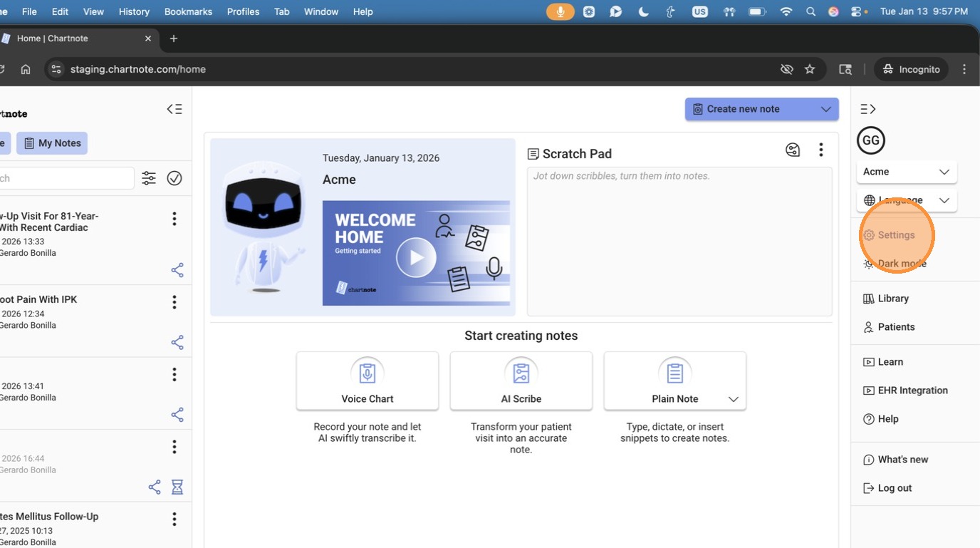The width and height of the screenshot is (980, 548).
Task: Create a Plain Note
Action: point(675,381)
